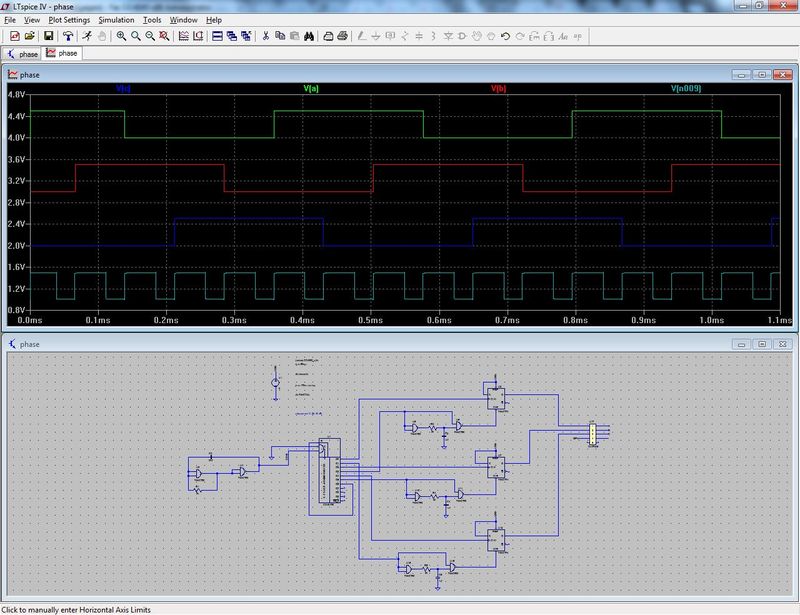This screenshot has width=800, height=615.
Task: Click the output connector on schematic right
Action: click(592, 434)
